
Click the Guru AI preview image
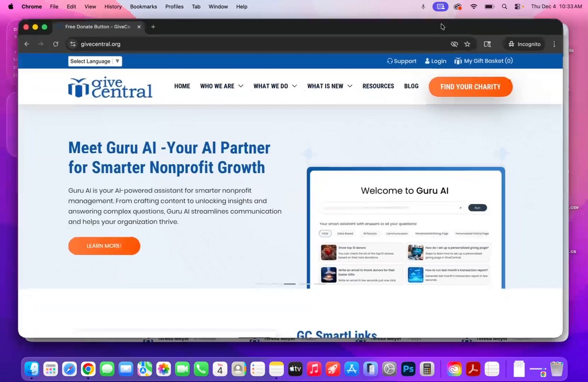point(406,228)
